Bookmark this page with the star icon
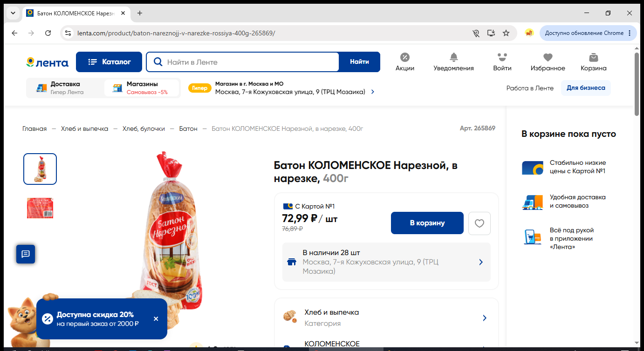The image size is (644, 351). [x=506, y=33]
